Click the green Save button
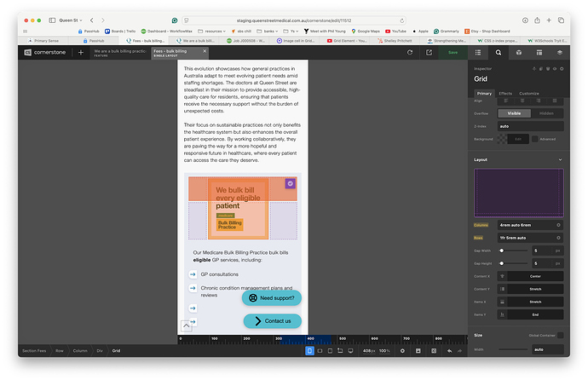This screenshot has height=380, width=588. 453,52
